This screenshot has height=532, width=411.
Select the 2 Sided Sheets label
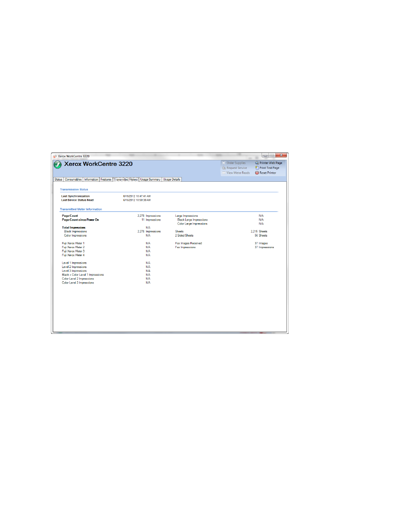click(184, 236)
